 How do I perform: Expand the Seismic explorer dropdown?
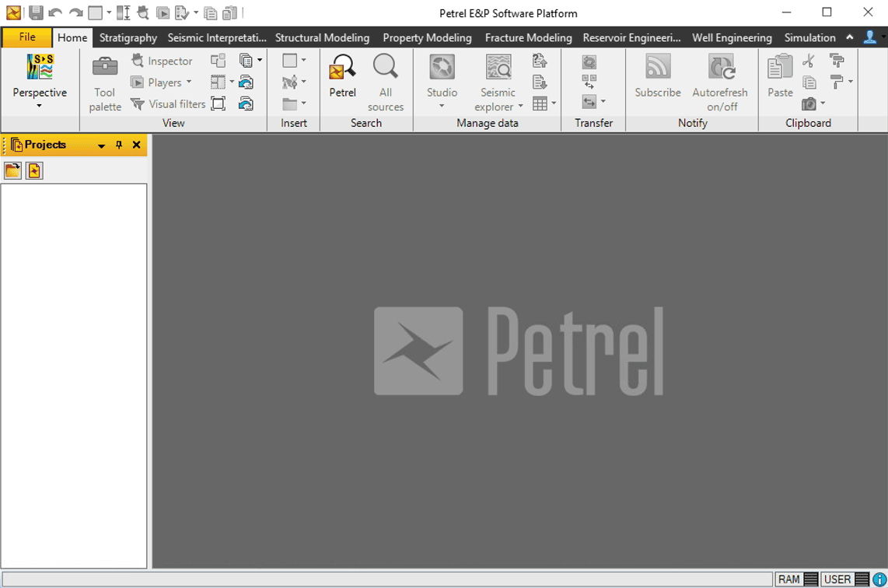click(520, 107)
